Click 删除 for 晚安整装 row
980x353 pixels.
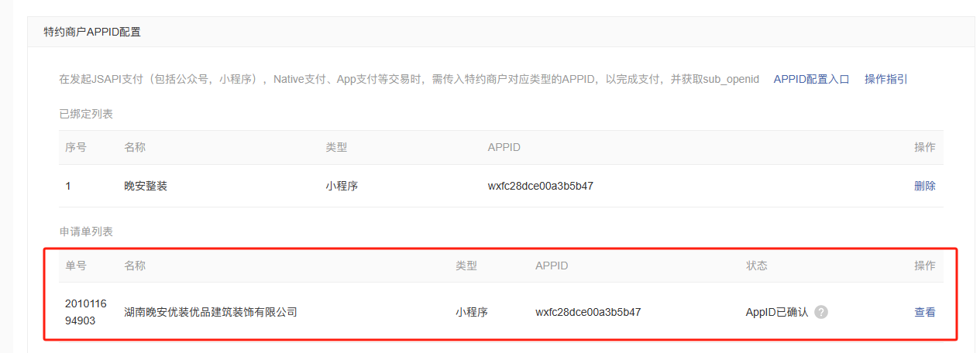click(x=925, y=186)
